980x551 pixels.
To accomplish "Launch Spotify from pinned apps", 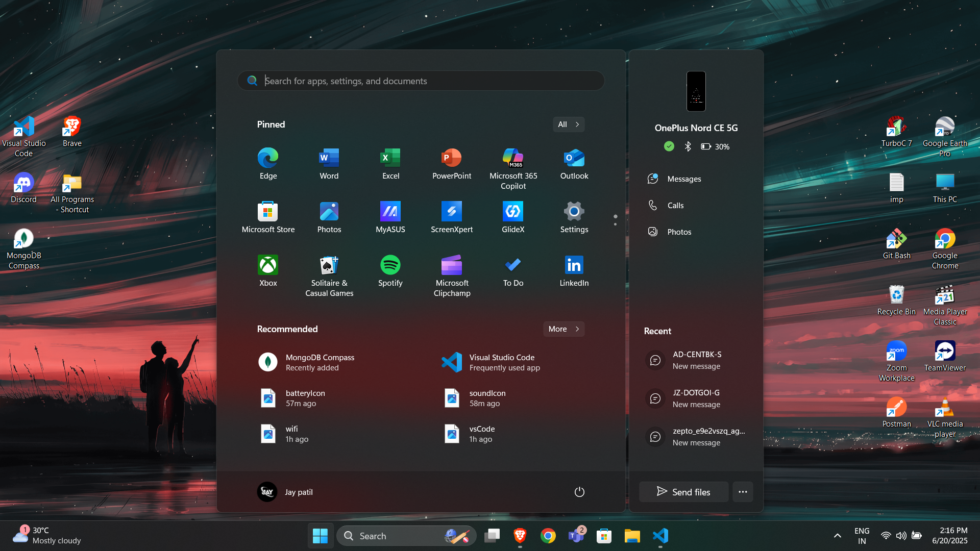I will pyautogui.click(x=390, y=271).
